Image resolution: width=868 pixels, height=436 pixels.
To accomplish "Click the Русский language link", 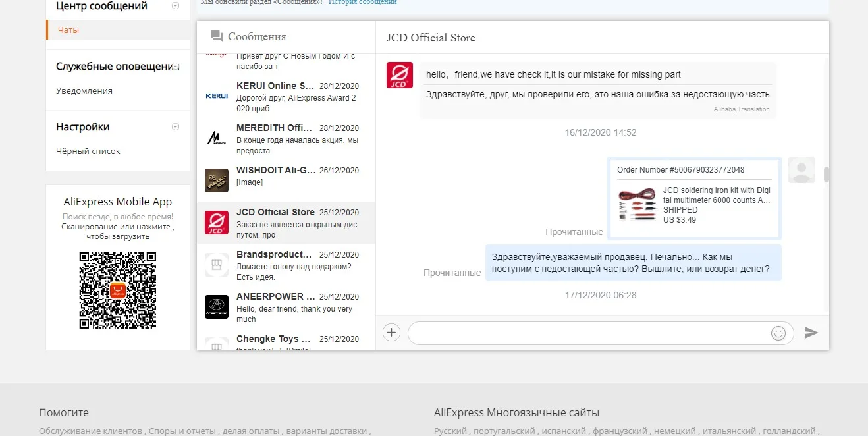I will coord(451,431).
